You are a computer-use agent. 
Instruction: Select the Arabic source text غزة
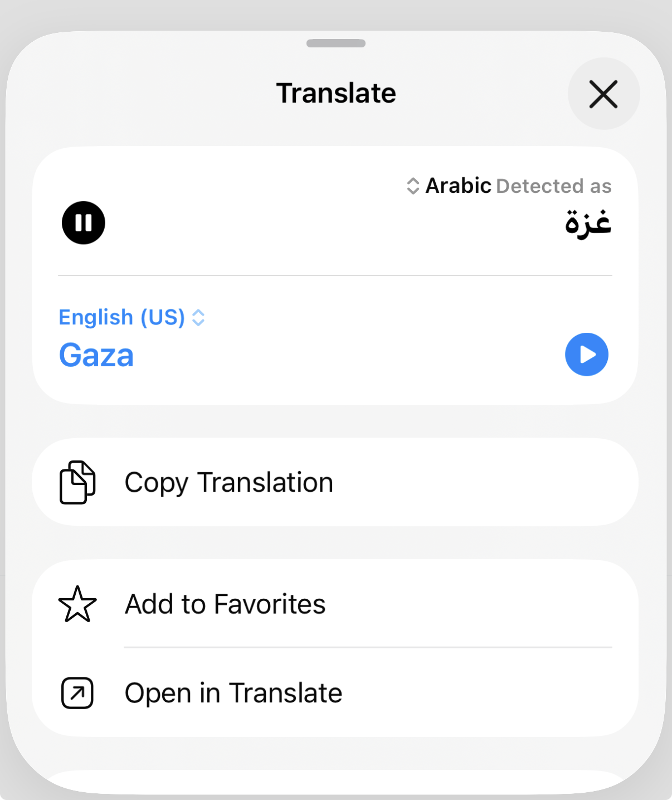click(x=588, y=224)
